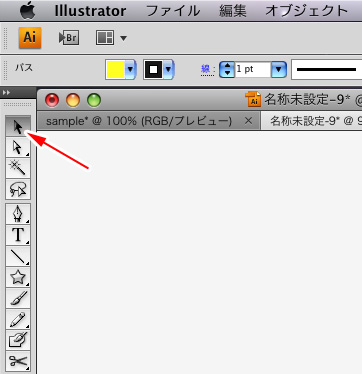Click the document Ai icon in title bar
The image size is (362, 374).
click(253, 99)
